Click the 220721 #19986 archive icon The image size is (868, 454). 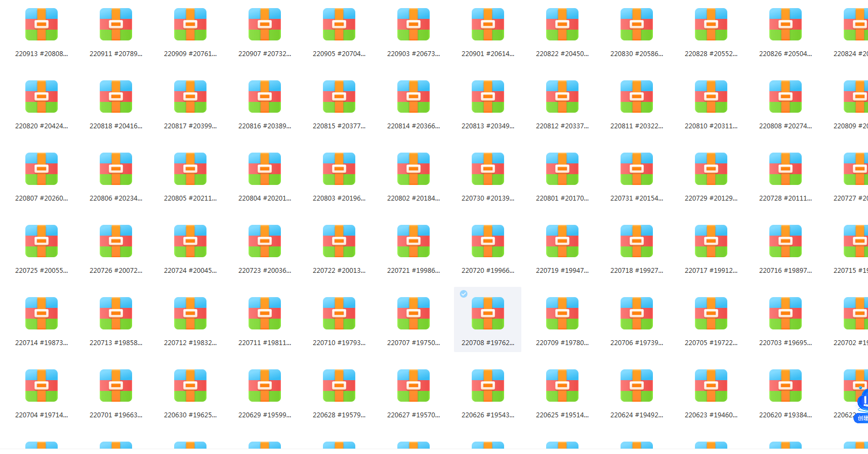click(x=414, y=242)
